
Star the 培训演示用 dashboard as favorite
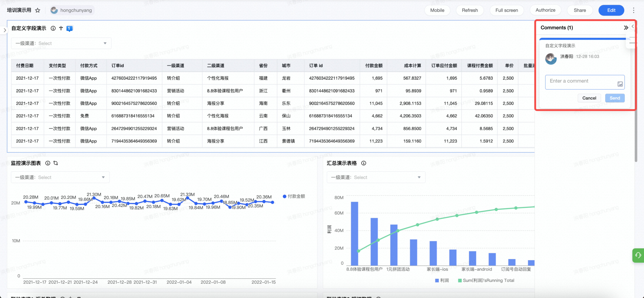click(x=38, y=10)
